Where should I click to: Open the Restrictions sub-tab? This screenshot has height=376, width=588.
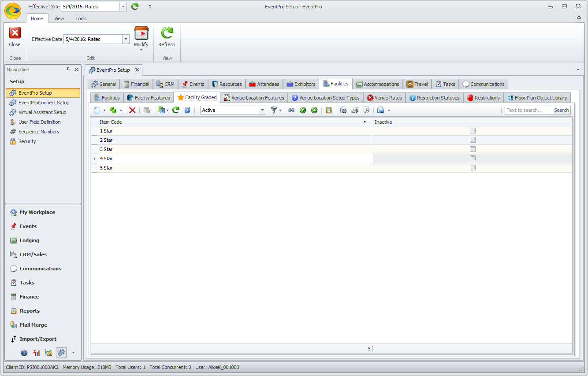[483, 98]
